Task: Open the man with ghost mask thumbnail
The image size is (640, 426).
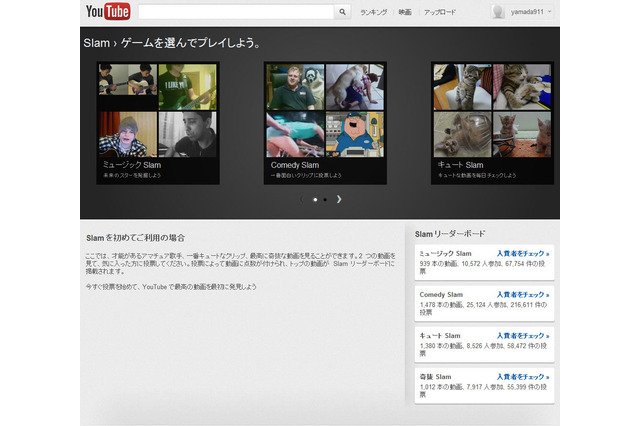Action: (x=295, y=87)
